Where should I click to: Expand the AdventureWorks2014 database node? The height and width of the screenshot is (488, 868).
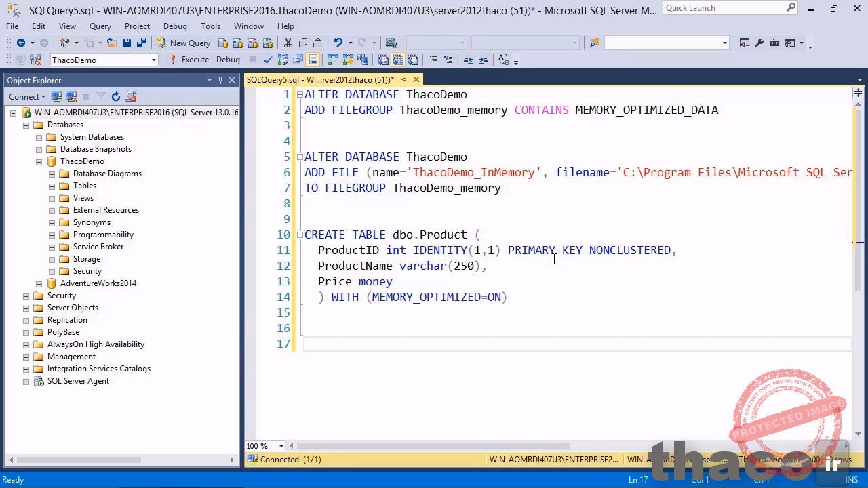pyautogui.click(x=39, y=283)
